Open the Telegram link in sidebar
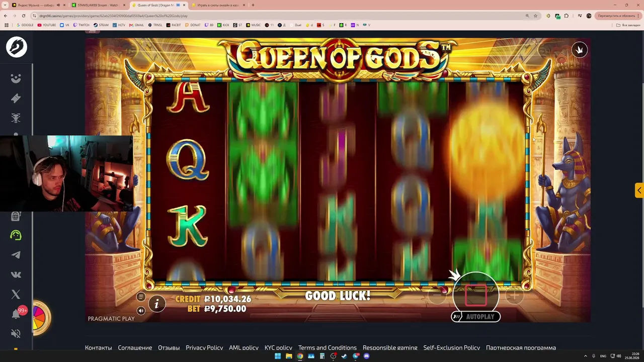This screenshot has width=644, height=362. pyautogui.click(x=16, y=255)
